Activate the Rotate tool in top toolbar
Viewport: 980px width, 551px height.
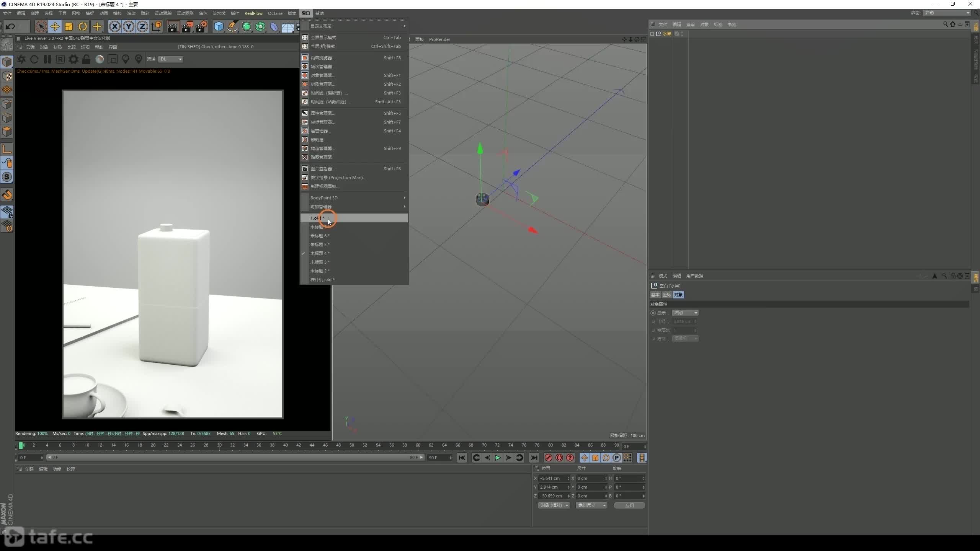pyautogui.click(x=83, y=26)
